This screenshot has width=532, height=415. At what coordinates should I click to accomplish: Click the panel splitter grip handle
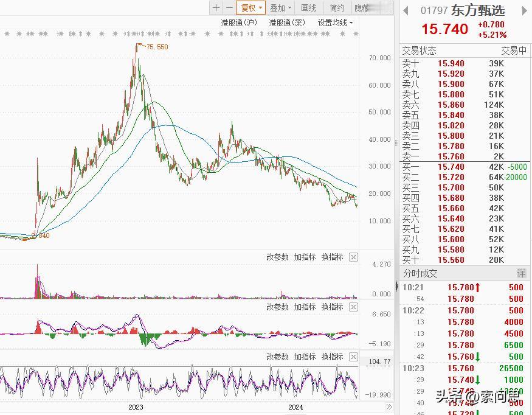coord(396,144)
